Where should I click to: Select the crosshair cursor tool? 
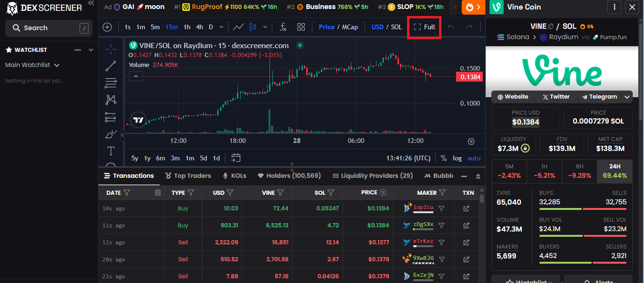click(111, 48)
